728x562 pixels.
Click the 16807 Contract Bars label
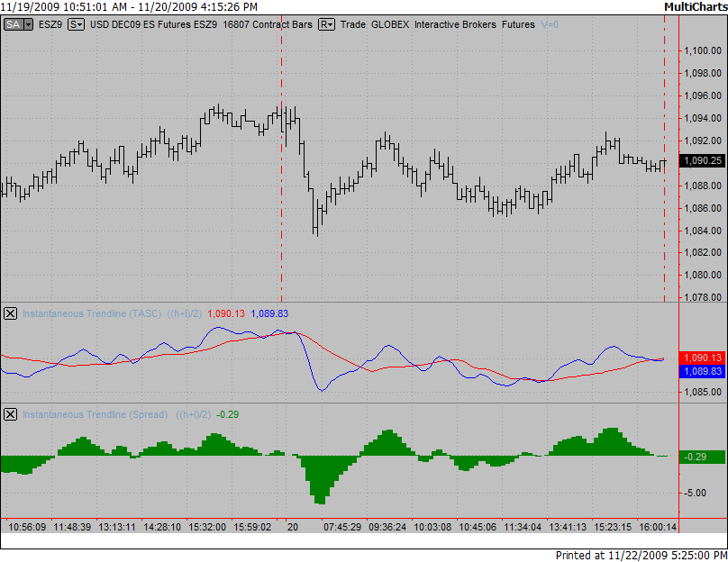pos(268,24)
